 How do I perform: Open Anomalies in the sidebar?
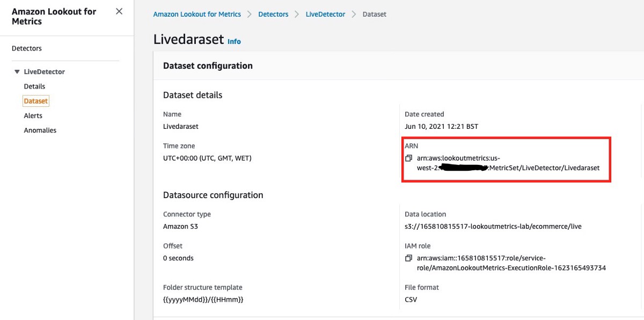click(x=40, y=130)
